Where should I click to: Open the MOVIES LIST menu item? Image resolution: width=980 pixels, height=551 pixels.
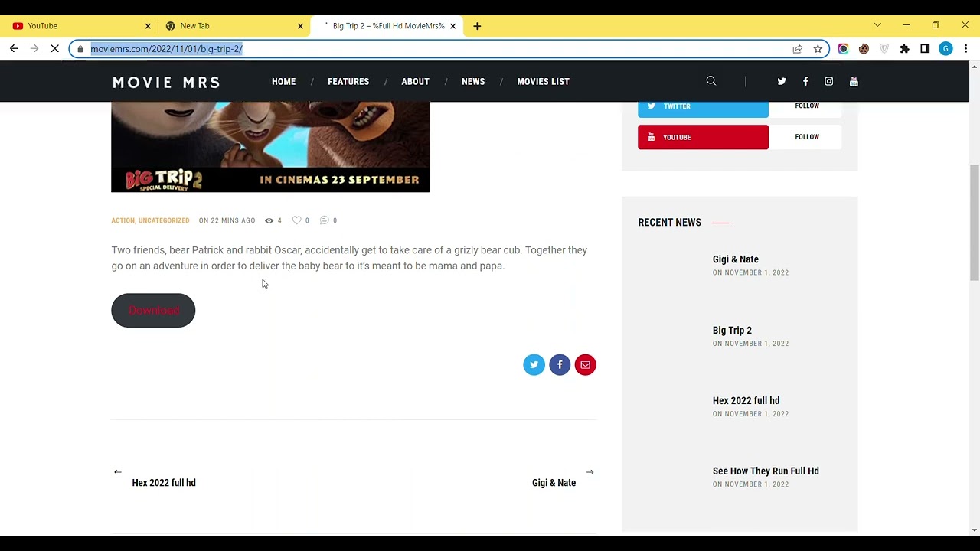click(543, 81)
